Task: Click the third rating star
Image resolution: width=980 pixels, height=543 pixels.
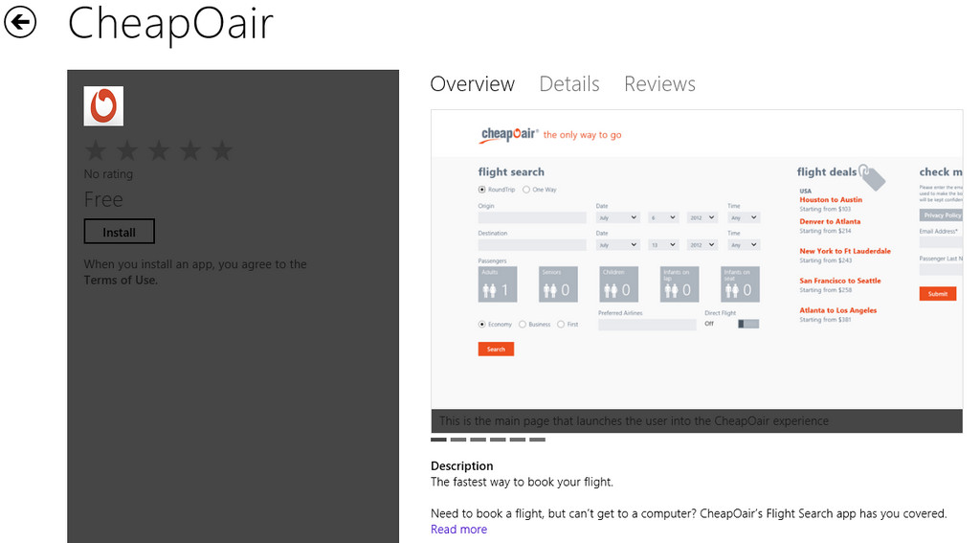Action: click(x=159, y=150)
